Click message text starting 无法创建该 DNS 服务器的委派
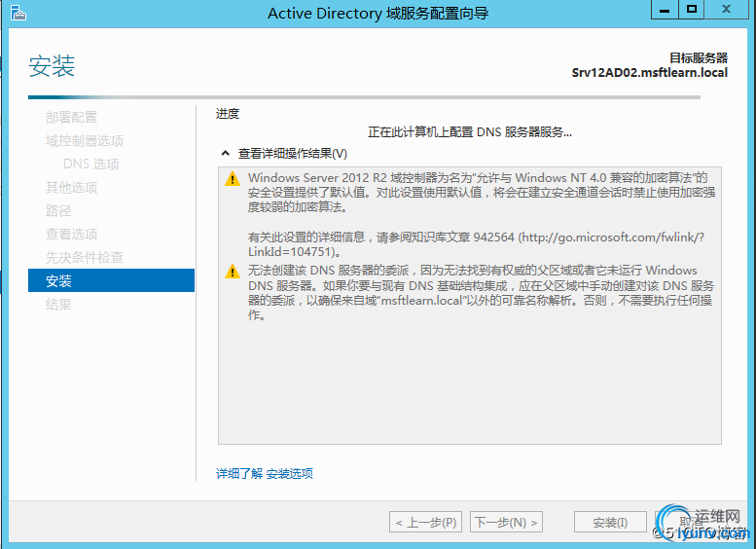The image size is (756, 549). (x=481, y=293)
